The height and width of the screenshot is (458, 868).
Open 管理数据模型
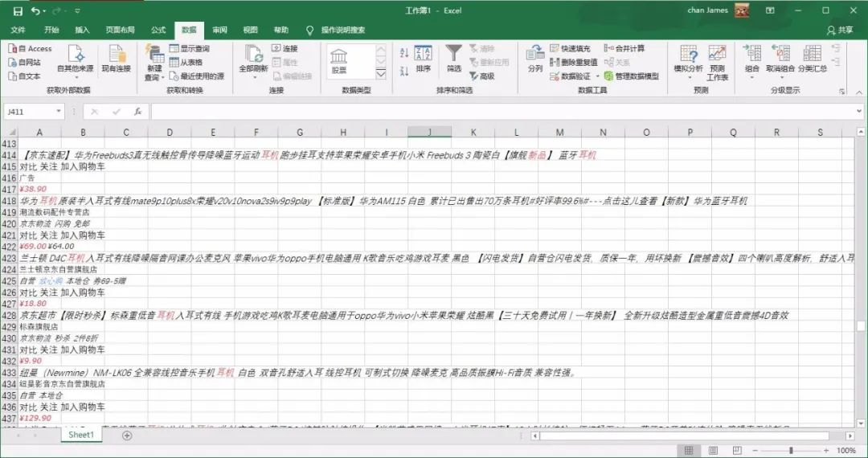[x=632, y=76]
